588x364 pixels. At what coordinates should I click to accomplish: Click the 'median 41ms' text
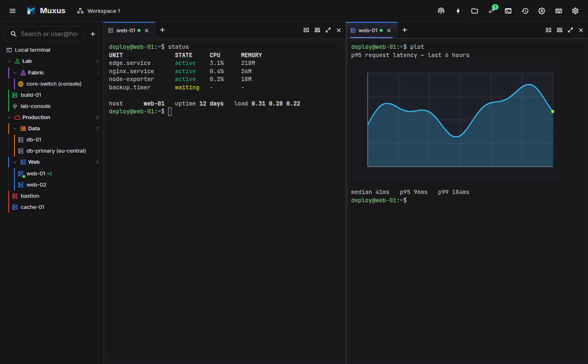(370, 192)
